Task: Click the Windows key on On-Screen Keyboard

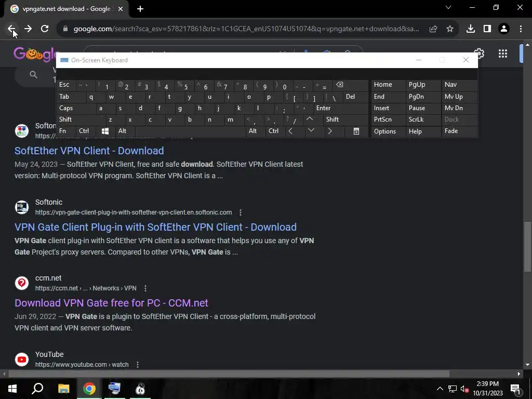Action: tap(105, 131)
